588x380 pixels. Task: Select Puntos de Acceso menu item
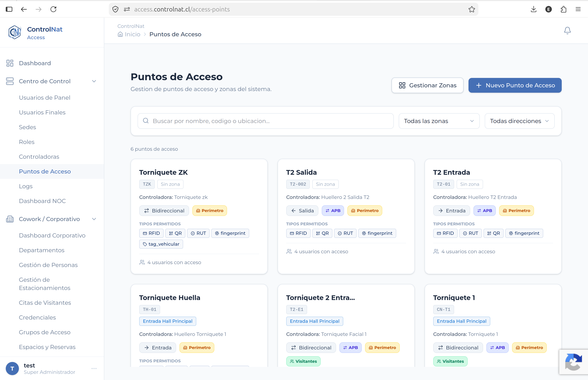point(45,171)
